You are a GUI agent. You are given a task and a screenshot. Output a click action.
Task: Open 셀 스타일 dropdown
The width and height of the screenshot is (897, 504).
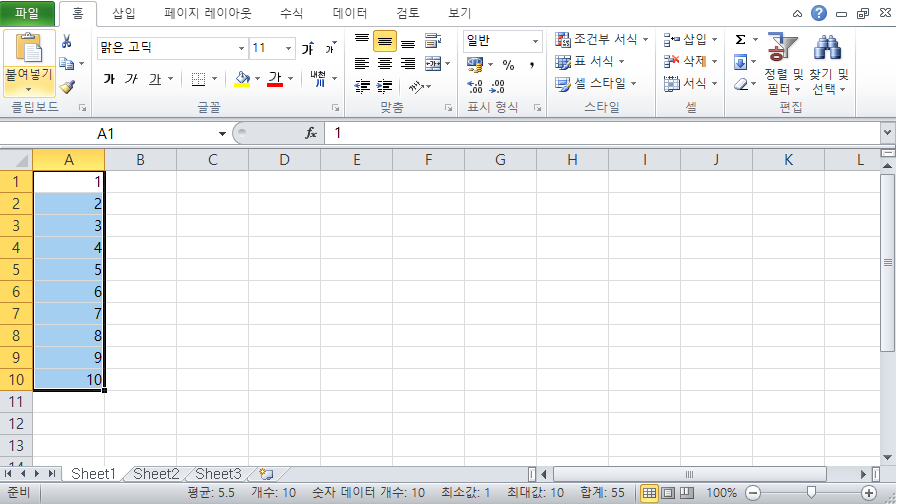coord(596,84)
